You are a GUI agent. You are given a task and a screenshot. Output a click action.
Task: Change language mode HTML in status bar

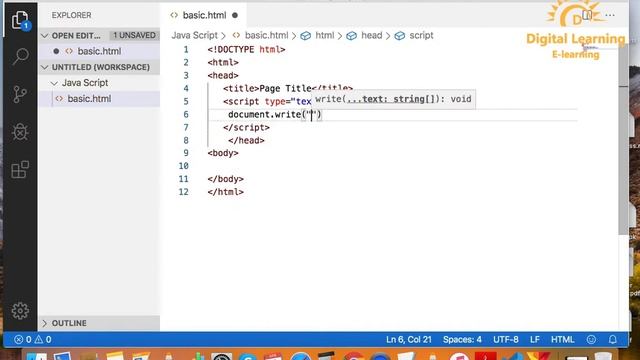562,340
